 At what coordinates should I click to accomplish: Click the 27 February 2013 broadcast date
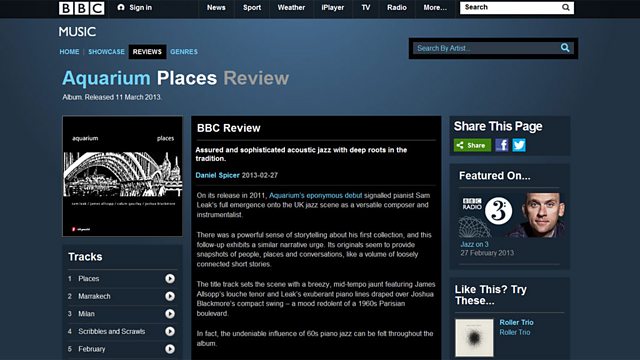click(487, 253)
